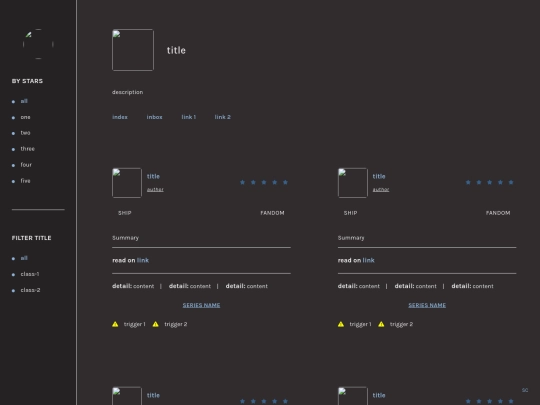The height and width of the screenshot is (405, 540).
Task: Choose the four stars filter
Action: click(x=26, y=165)
